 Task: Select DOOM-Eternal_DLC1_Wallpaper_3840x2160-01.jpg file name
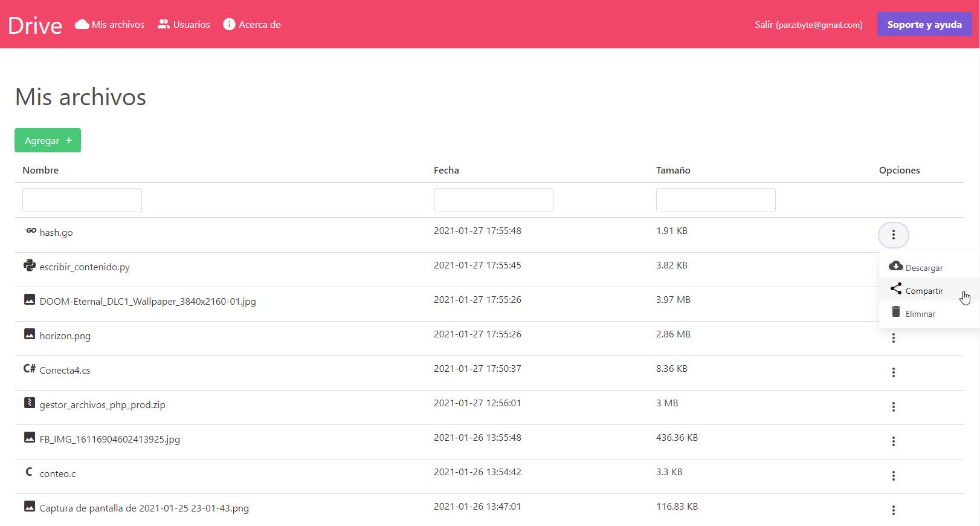coord(147,301)
